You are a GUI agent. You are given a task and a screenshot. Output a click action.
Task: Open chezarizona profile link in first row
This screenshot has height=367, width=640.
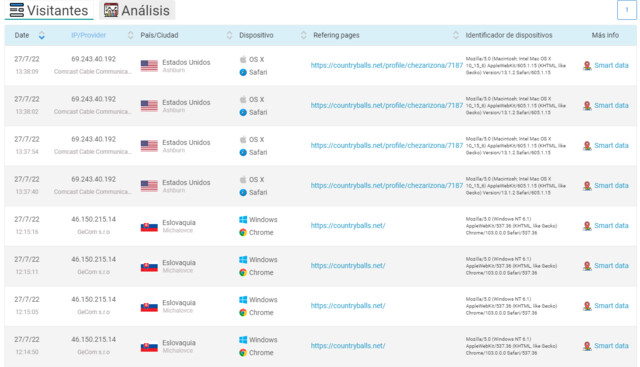pyautogui.click(x=387, y=65)
